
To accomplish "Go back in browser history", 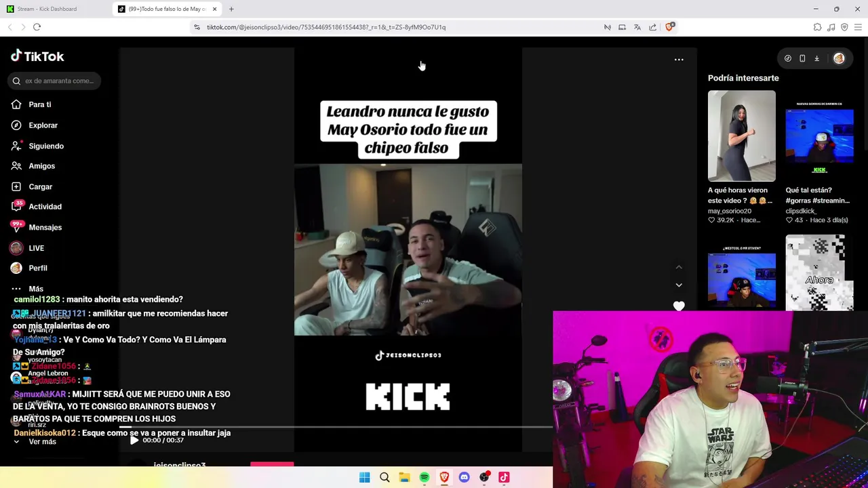I will point(9,27).
